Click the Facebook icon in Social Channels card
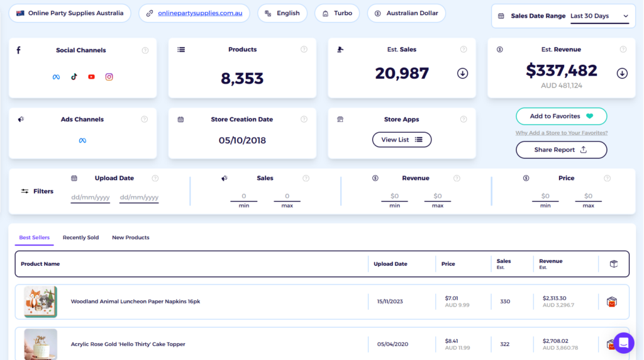The width and height of the screenshot is (644, 360). pyautogui.click(x=18, y=50)
